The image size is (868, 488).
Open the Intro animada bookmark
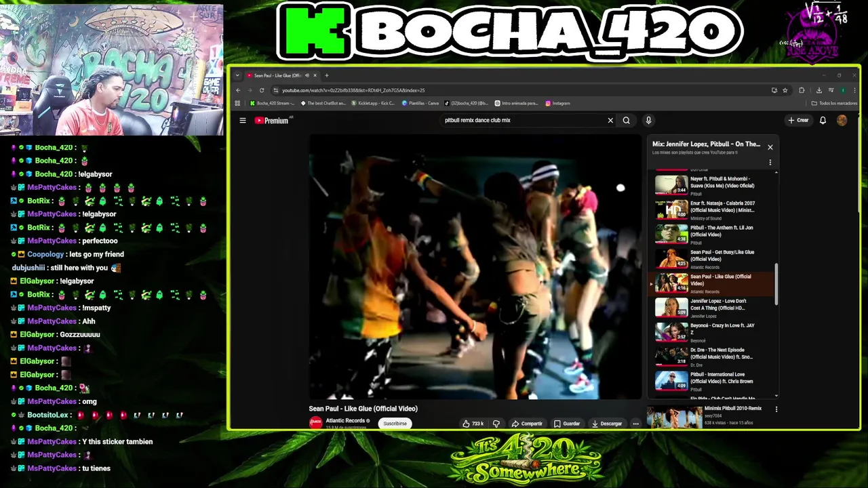click(x=517, y=104)
